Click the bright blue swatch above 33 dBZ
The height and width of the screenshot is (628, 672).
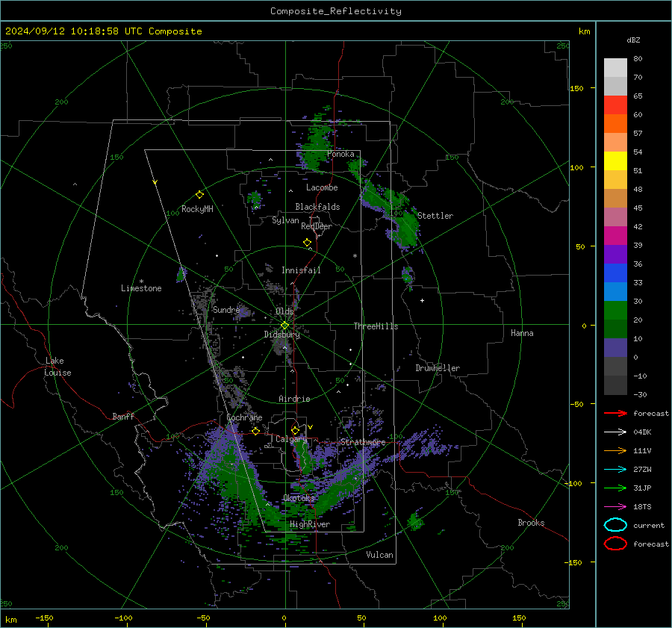pos(615,273)
